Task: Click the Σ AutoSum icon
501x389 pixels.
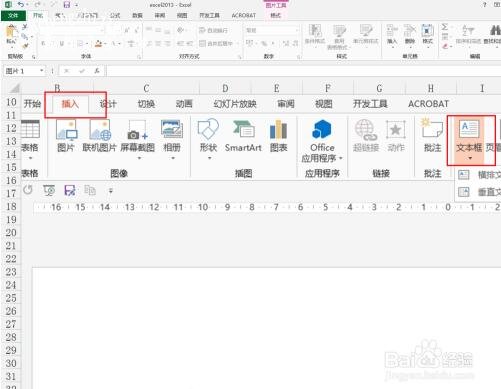Action: pyautogui.click(x=445, y=27)
